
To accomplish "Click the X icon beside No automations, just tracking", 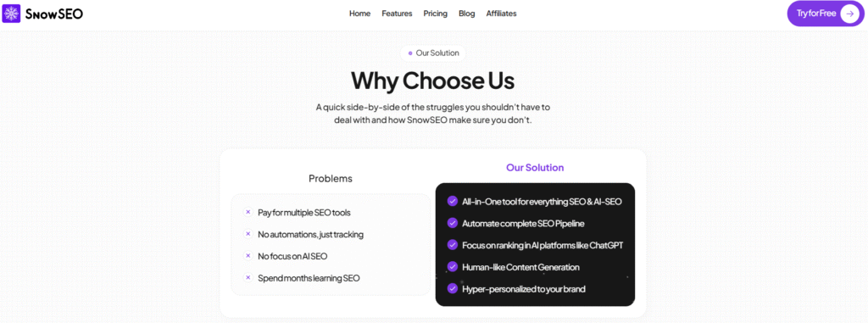I will click(248, 234).
